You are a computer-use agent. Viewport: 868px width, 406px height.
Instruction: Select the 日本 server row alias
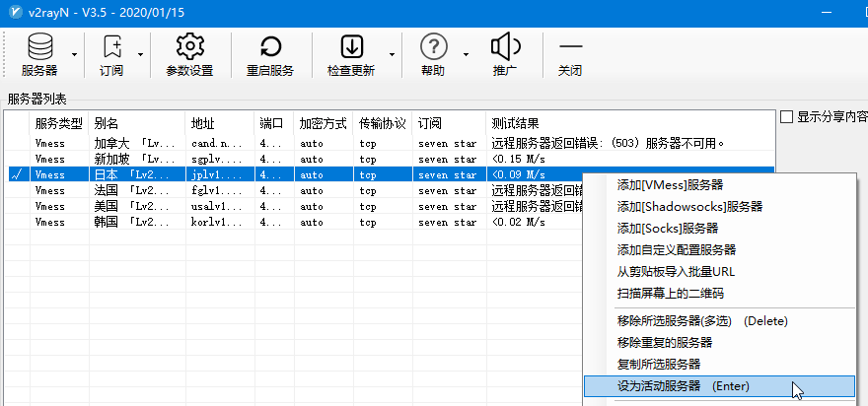coord(134,174)
